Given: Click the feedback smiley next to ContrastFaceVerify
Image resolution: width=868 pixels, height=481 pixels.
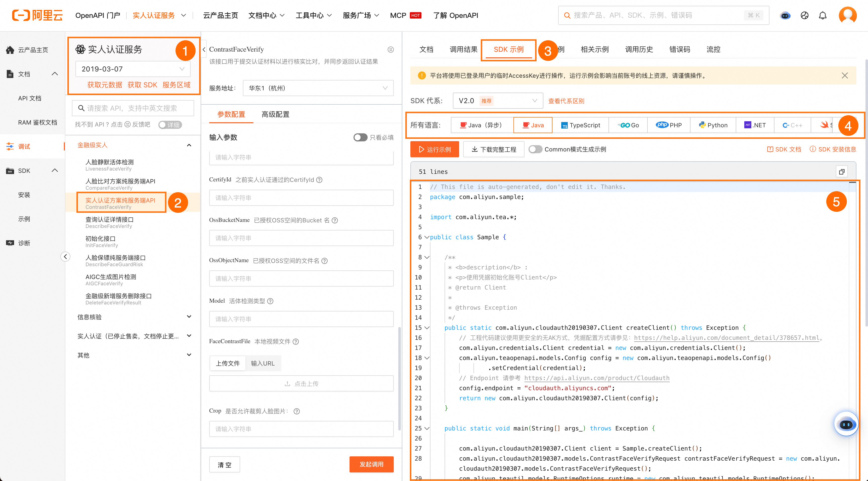Looking at the screenshot, I should (x=390, y=50).
